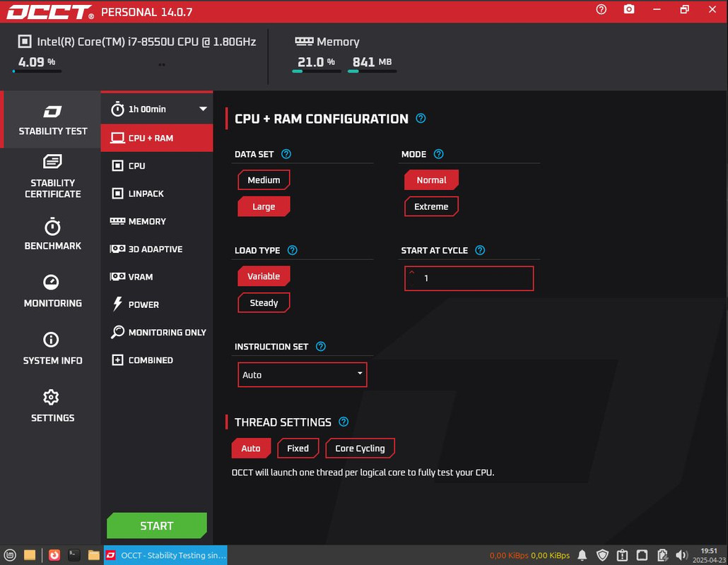The width and height of the screenshot is (728, 565).
Task: Start the stability test
Action: click(157, 525)
